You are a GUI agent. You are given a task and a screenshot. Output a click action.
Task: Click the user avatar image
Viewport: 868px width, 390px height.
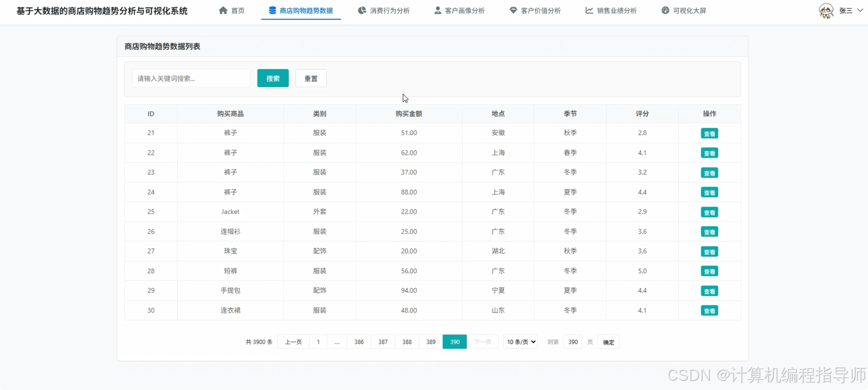coord(826,11)
